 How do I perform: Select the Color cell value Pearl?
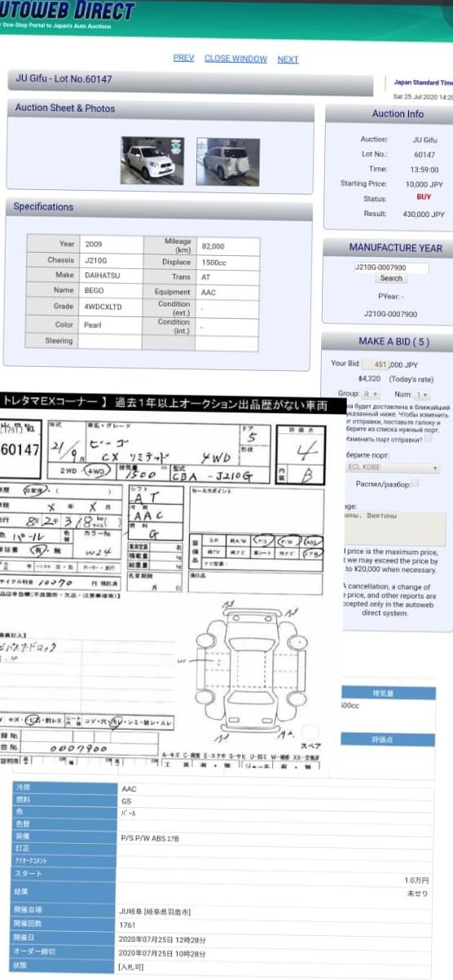coord(94,324)
